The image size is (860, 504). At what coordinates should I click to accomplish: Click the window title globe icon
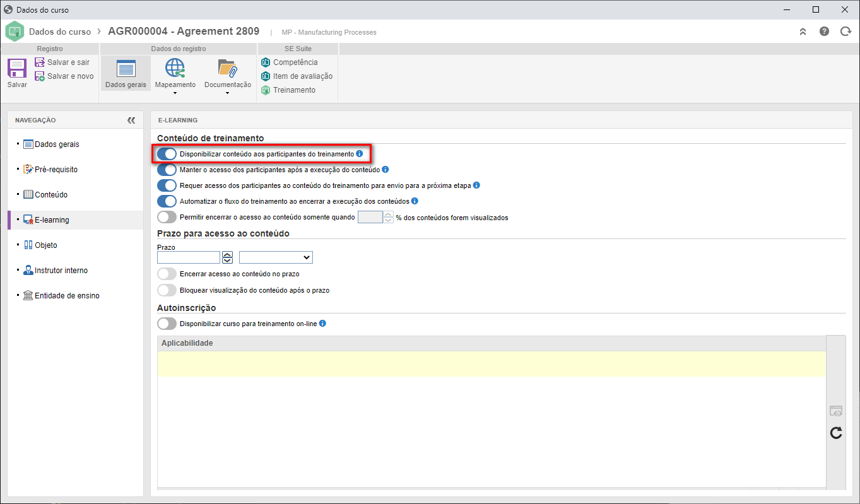pyautogui.click(x=8, y=9)
